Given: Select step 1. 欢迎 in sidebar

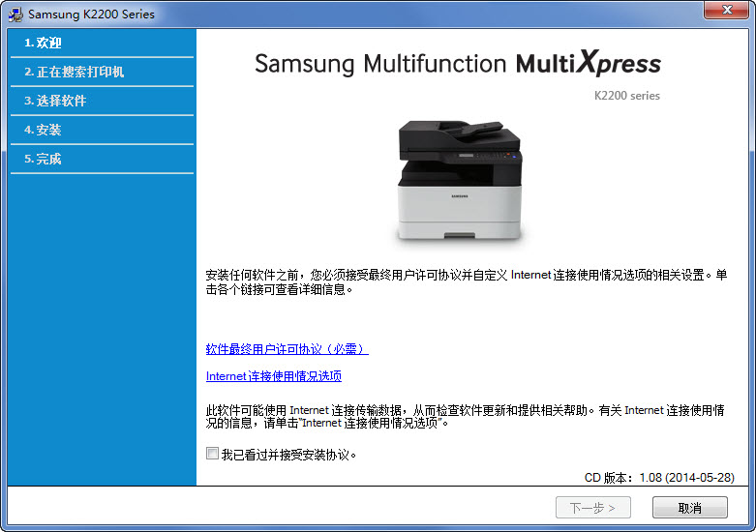Looking at the screenshot, I should (x=102, y=43).
